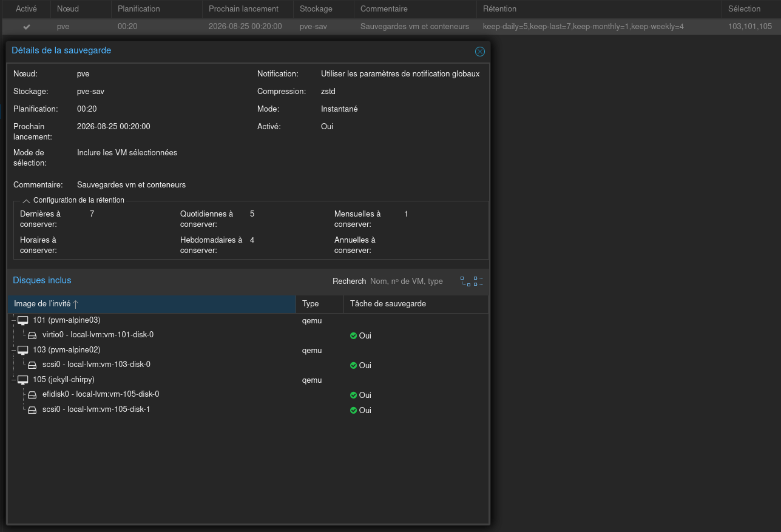Click the 'Instantané' mode value
The image size is (781, 532).
tap(339, 109)
